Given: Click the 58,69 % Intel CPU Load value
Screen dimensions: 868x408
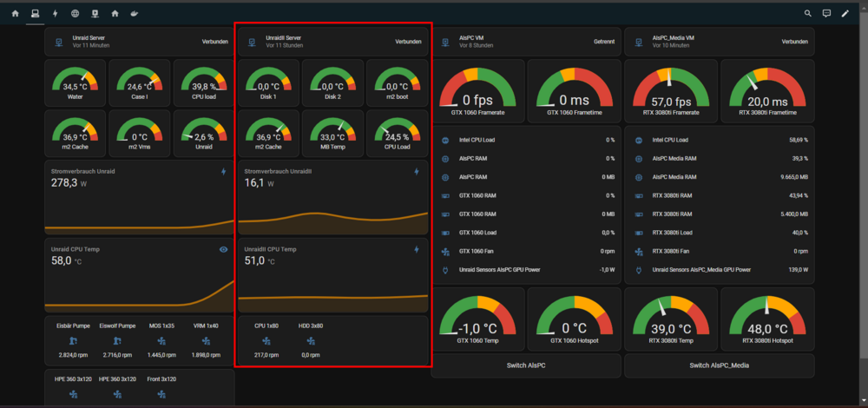Looking at the screenshot, I should pos(799,140).
